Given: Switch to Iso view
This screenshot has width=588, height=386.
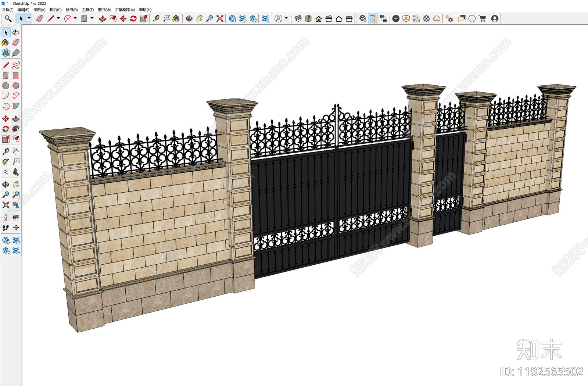Looking at the screenshot, I should 298,18.
